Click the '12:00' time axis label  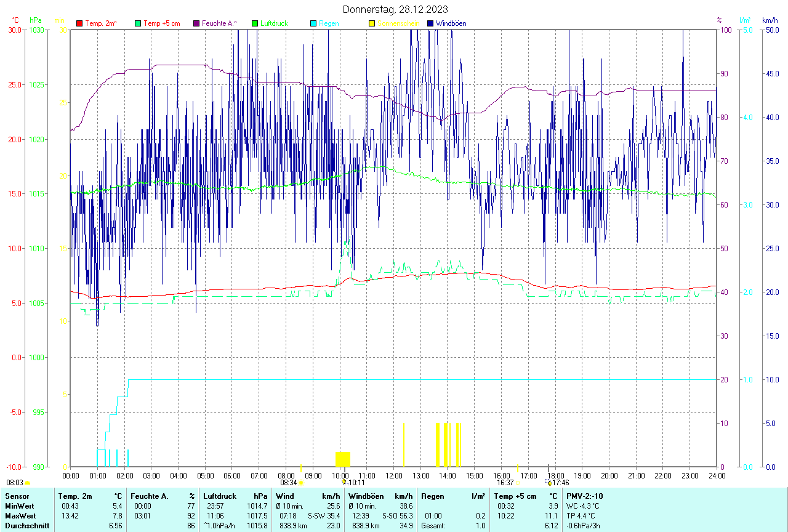(393, 475)
